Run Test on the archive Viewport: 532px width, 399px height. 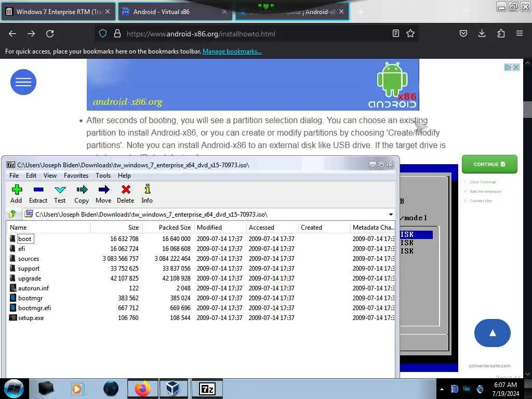coord(60,194)
